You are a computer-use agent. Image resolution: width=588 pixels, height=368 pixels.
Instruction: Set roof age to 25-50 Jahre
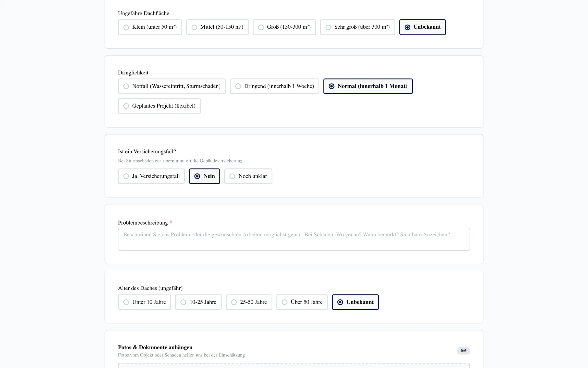(249, 302)
